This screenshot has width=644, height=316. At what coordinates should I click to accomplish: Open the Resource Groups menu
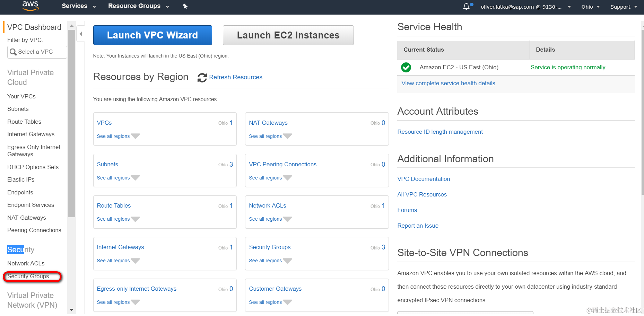(139, 6)
